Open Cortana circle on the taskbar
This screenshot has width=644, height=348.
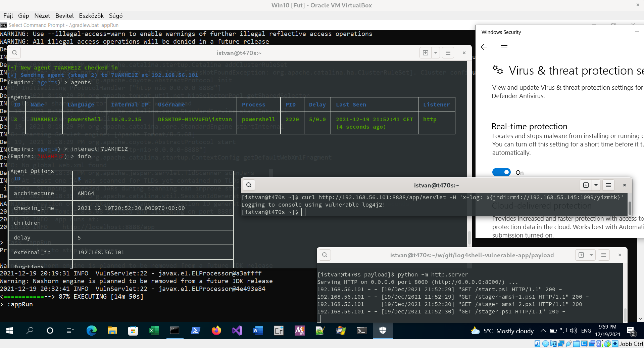click(x=50, y=331)
